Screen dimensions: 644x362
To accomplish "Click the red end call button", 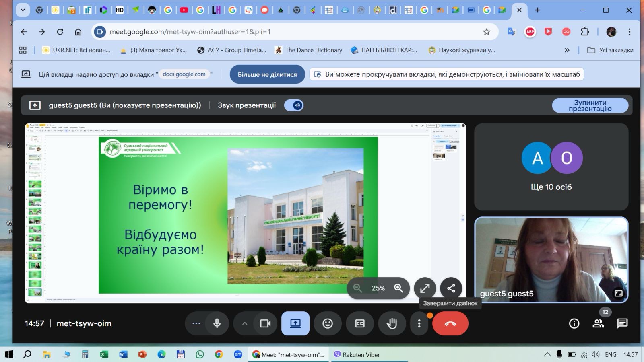I will pyautogui.click(x=450, y=323).
